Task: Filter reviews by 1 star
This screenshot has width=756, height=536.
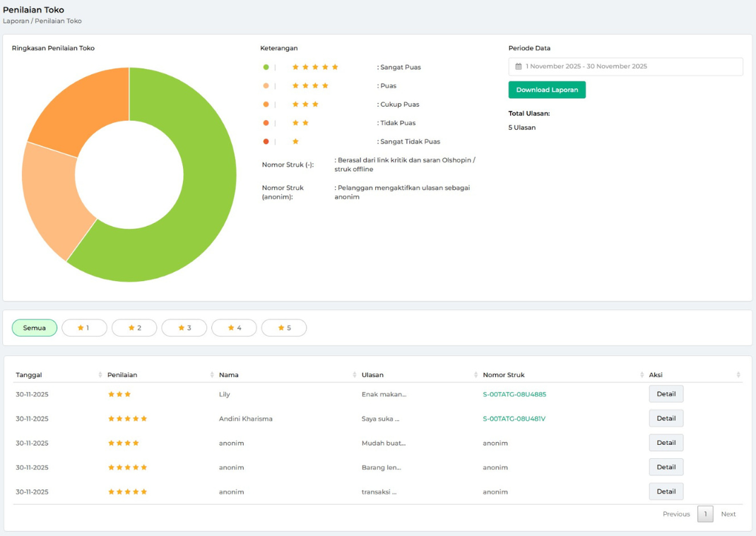Action: [x=84, y=328]
